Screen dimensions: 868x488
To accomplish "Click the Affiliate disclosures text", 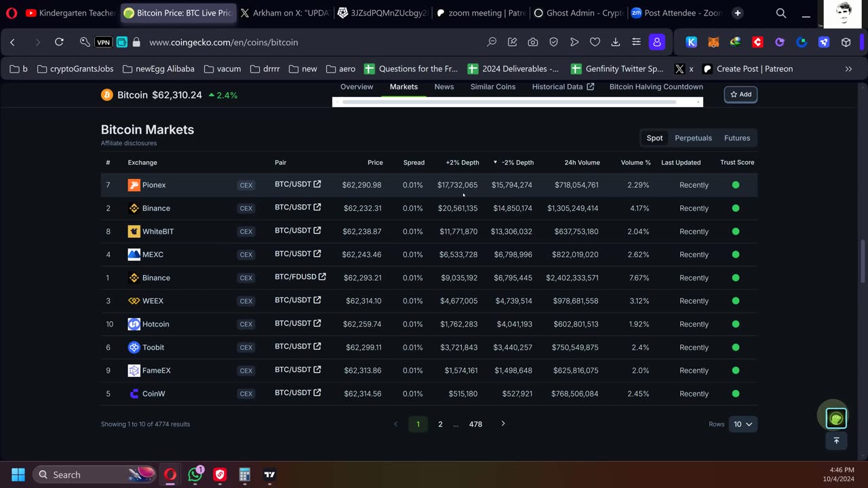I will pos(129,143).
